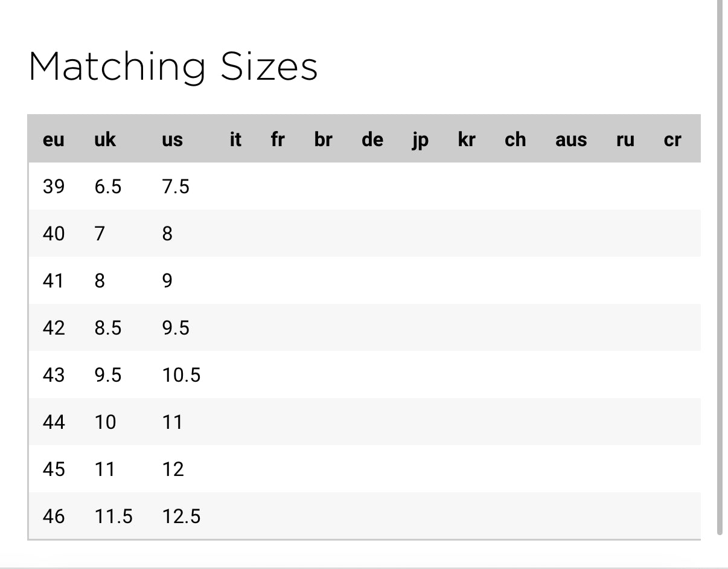The image size is (728, 569).
Task: Click the eu column header
Action: coord(53,140)
